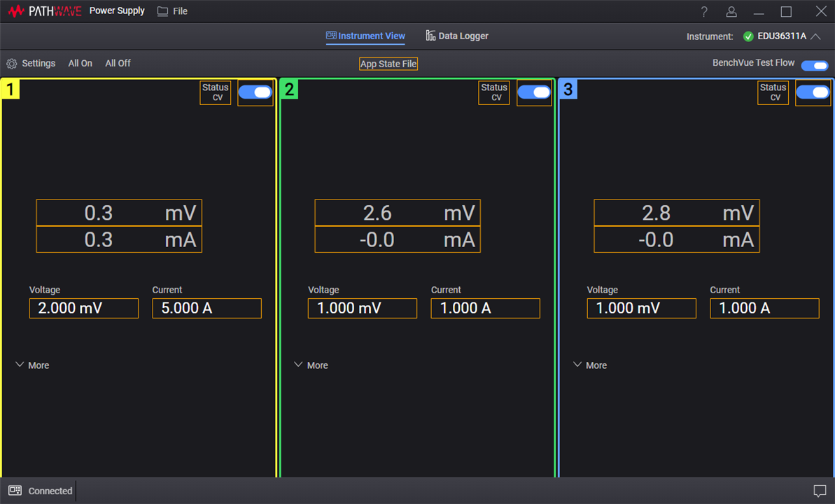Select the channel 3 blue number badge
Screen dimensions: 835x504
pos(568,89)
